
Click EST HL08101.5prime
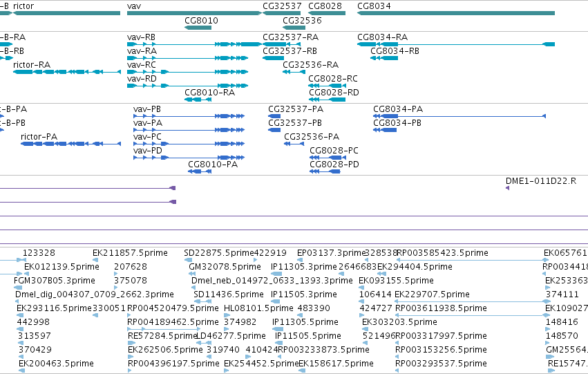(x=227, y=315)
